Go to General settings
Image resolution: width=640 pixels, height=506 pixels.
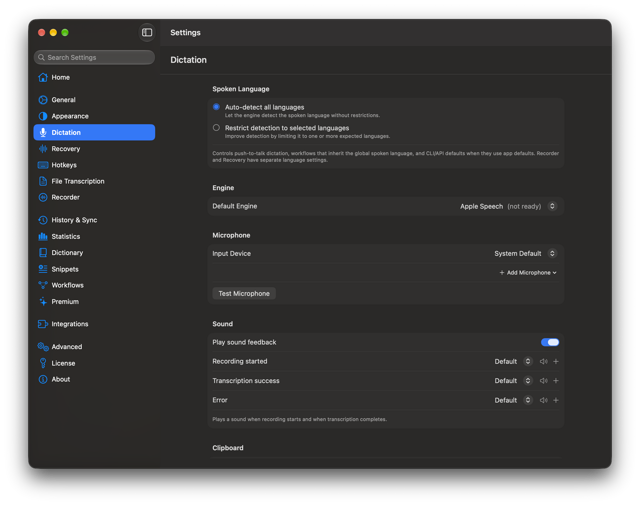coord(94,100)
